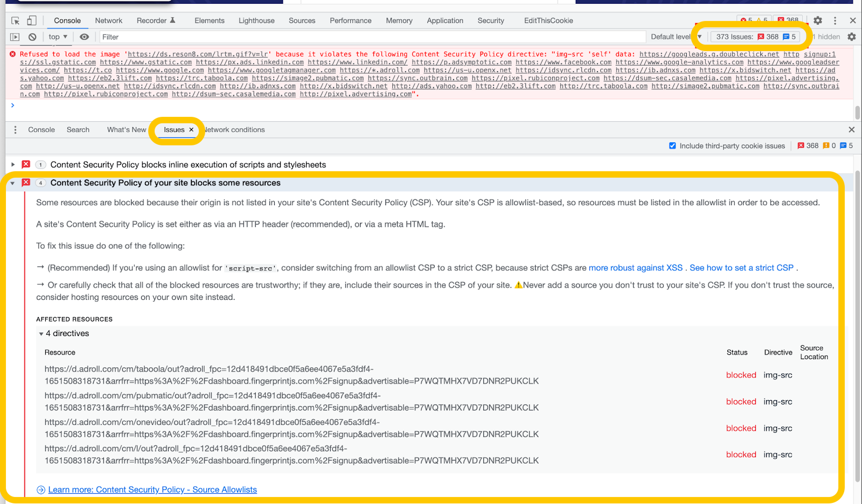862x504 pixels.
Task: Create live expression via eye icon
Action: (84, 37)
